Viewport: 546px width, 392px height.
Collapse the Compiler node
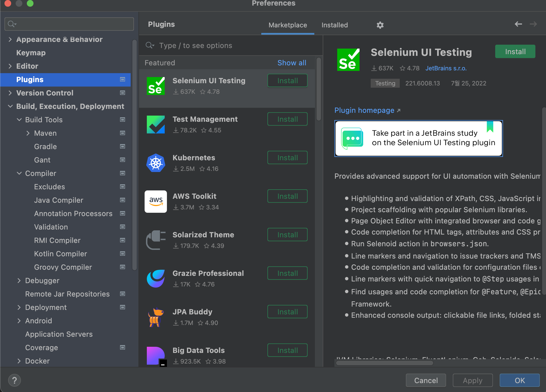click(x=19, y=173)
